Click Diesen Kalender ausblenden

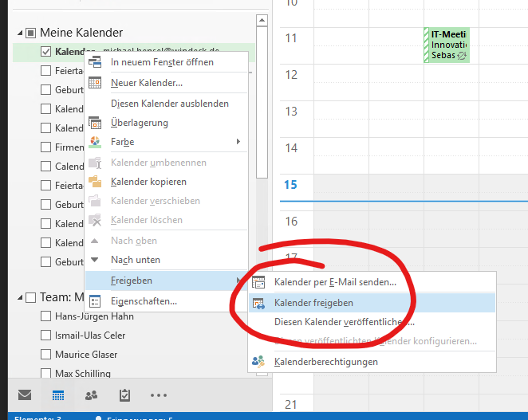(169, 104)
